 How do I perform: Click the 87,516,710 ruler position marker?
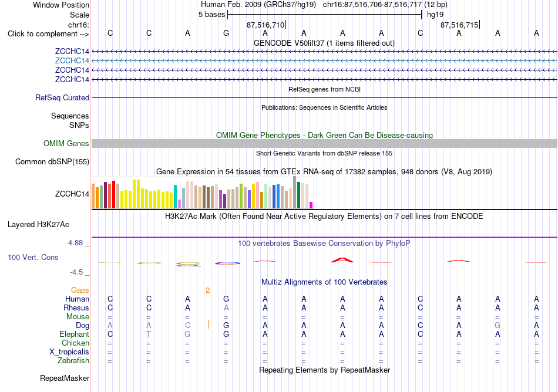[265, 25]
